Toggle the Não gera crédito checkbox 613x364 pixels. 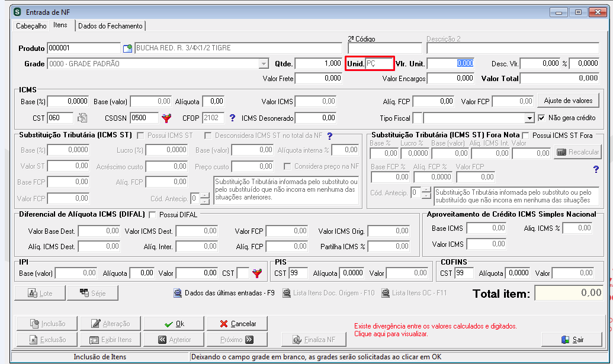click(x=541, y=118)
